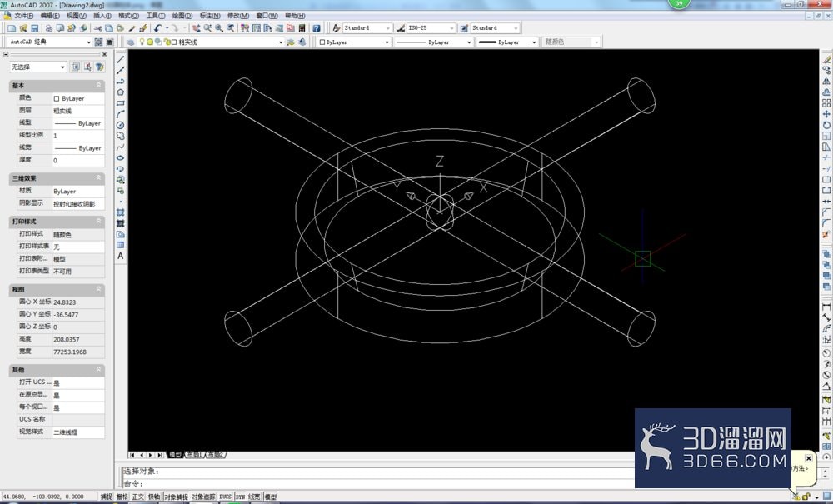Click the 线宽 lineweight status button
This screenshot has width=833, height=504.
pos(254,497)
